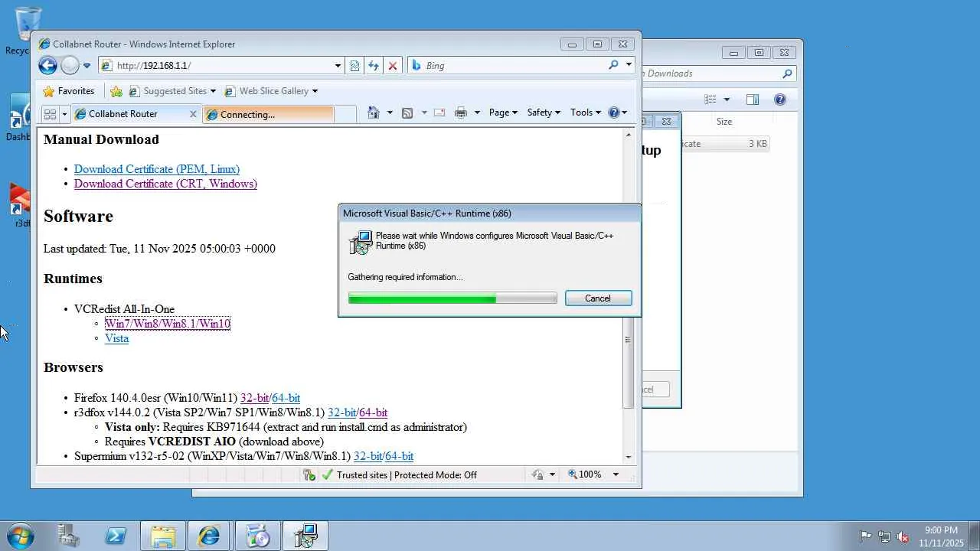The height and width of the screenshot is (551, 980).
Task: Expand the tab list dropdown arrow
Action: point(64,114)
